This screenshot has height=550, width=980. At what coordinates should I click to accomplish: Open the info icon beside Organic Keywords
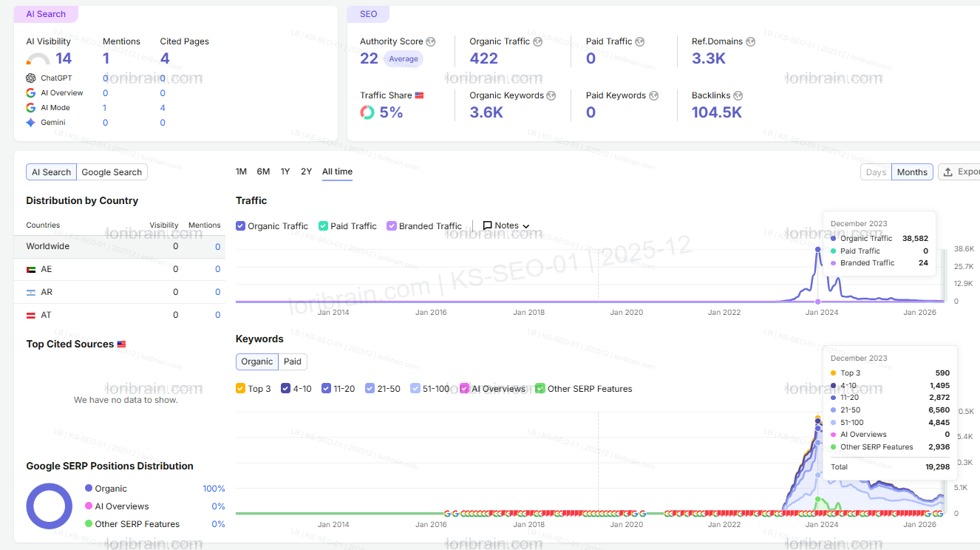(551, 96)
